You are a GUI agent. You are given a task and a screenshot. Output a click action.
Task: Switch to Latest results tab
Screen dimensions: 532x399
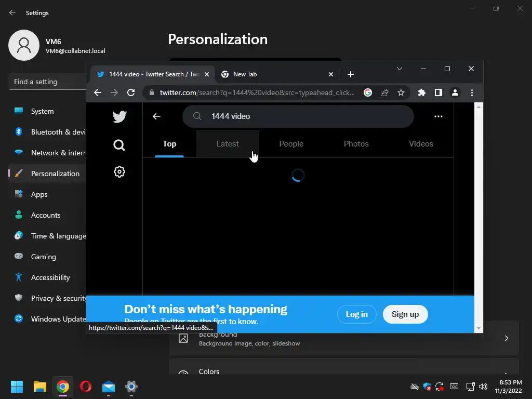228,144
